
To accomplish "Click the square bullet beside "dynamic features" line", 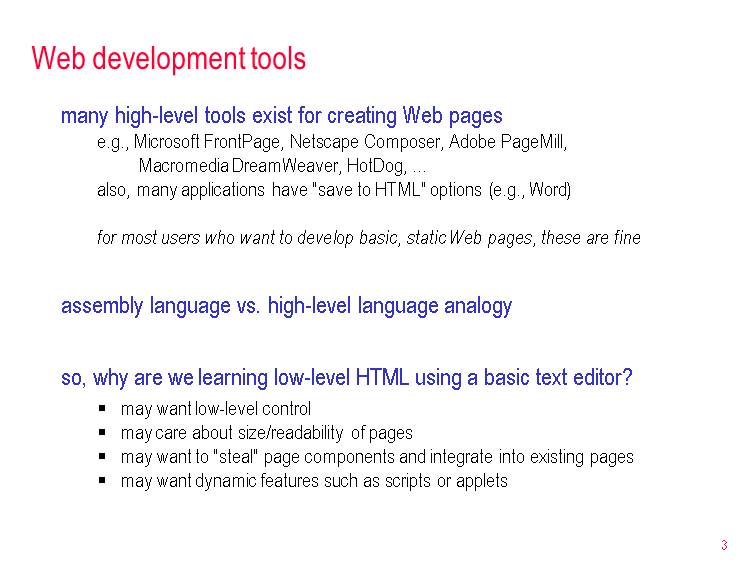I will pos(103,481).
